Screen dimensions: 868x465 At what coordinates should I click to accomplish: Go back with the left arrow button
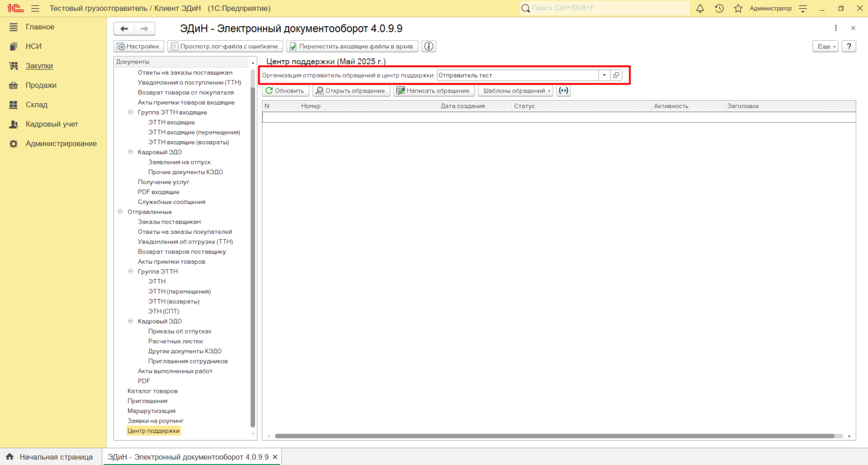[124, 29]
